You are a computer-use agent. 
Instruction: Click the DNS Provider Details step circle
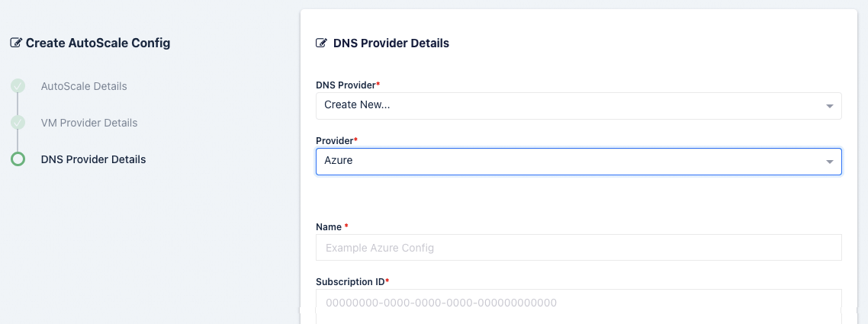pos(18,159)
